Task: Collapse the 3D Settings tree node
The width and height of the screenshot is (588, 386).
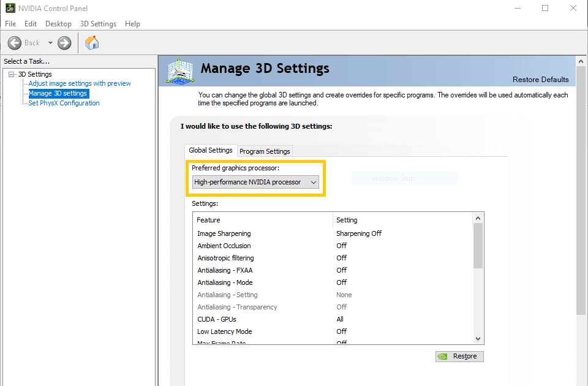Action: (x=11, y=74)
